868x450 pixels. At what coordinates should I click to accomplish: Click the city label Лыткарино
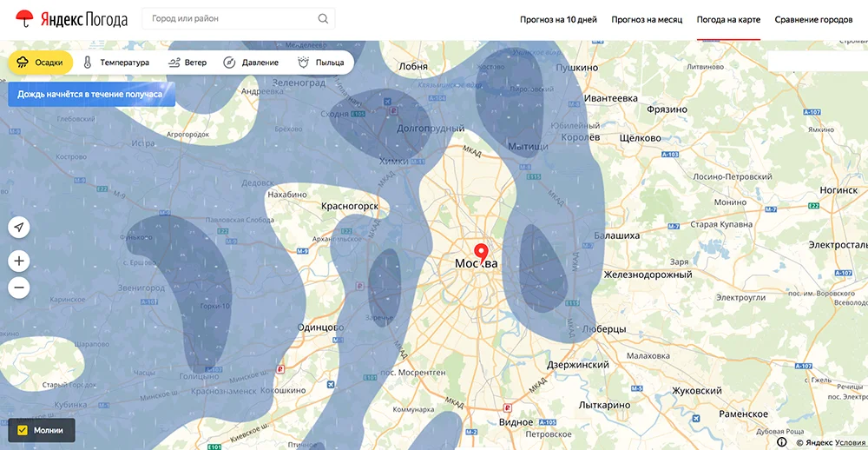tap(604, 405)
